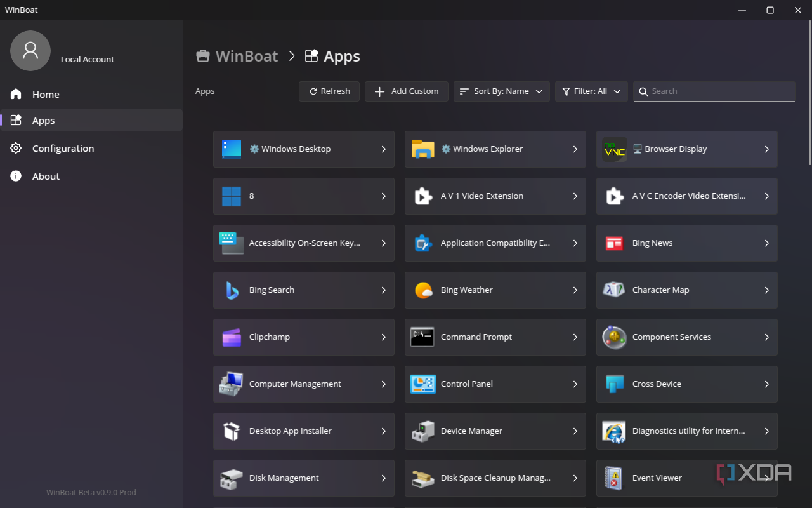Viewport: 812px width, 508px height.
Task: Expand the AVC Encoder Video Extension chevron
Action: coord(767,196)
